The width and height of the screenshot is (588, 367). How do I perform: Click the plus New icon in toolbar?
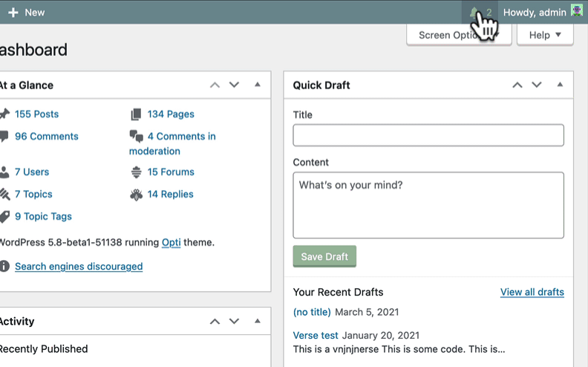pyautogui.click(x=13, y=13)
